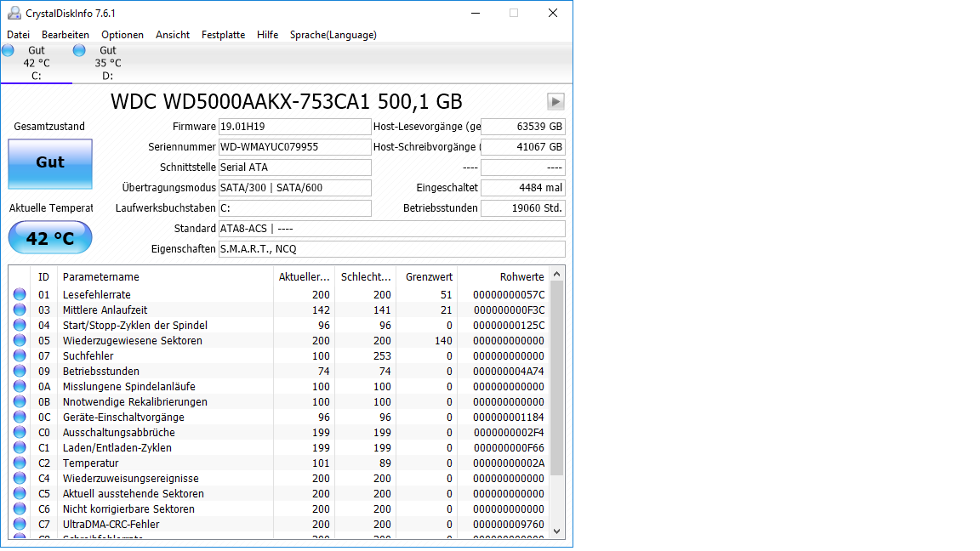Click status orb for Betriebsstunden attribute 09
Image resolution: width=980 pixels, height=551 pixels.
pyautogui.click(x=20, y=371)
